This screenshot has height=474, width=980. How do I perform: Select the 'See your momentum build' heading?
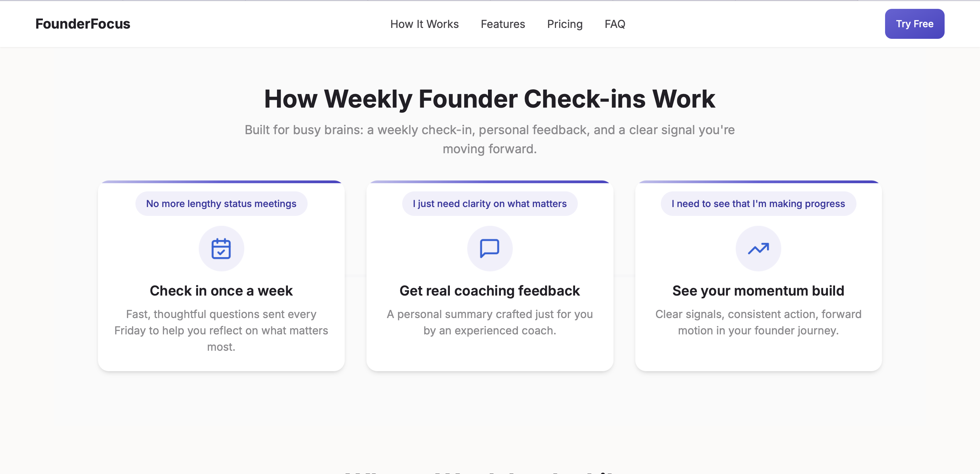(x=758, y=290)
